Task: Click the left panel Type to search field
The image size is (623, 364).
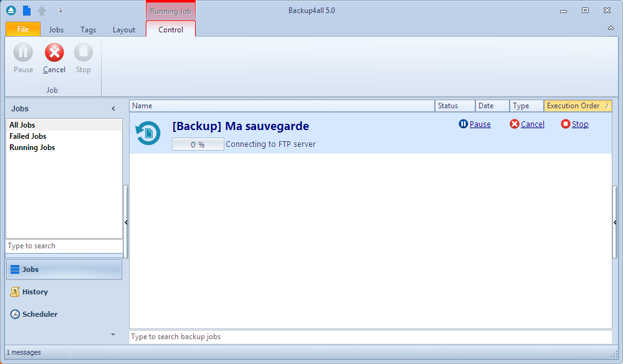Action: 64,246
